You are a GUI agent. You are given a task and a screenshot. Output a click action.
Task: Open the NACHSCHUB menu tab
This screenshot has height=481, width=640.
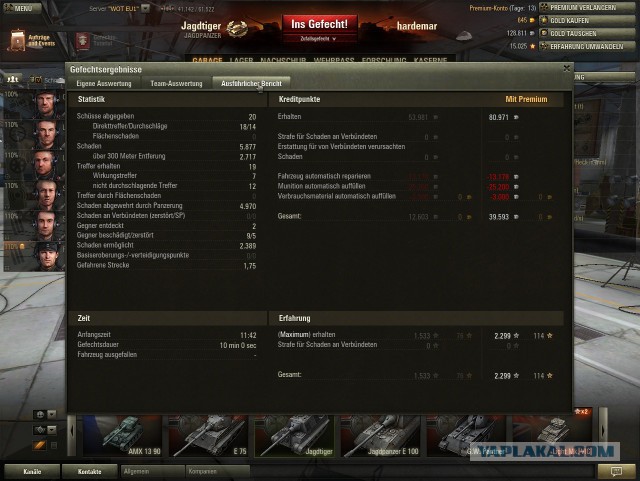(x=283, y=60)
